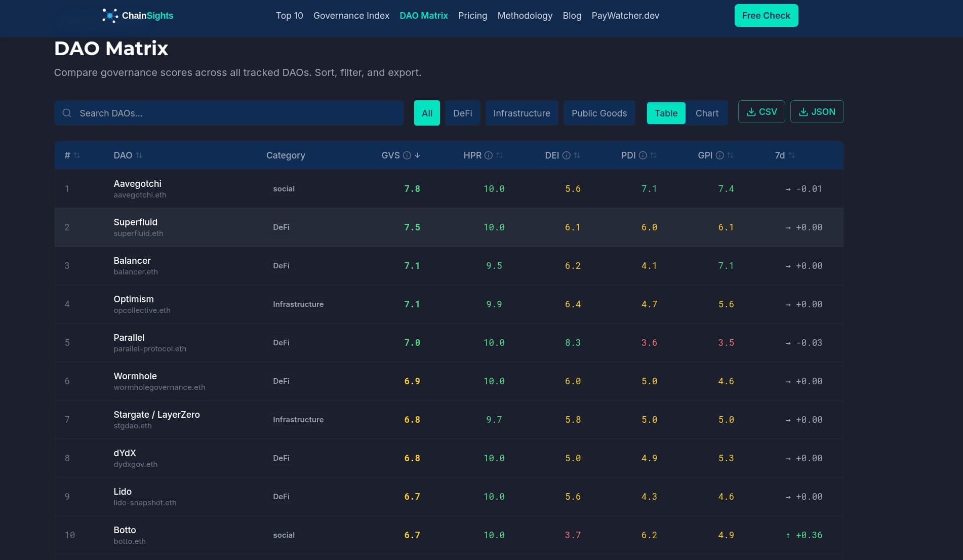The height and width of the screenshot is (560, 963).
Task: Click the DEI info icon
Action: [566, 155]
